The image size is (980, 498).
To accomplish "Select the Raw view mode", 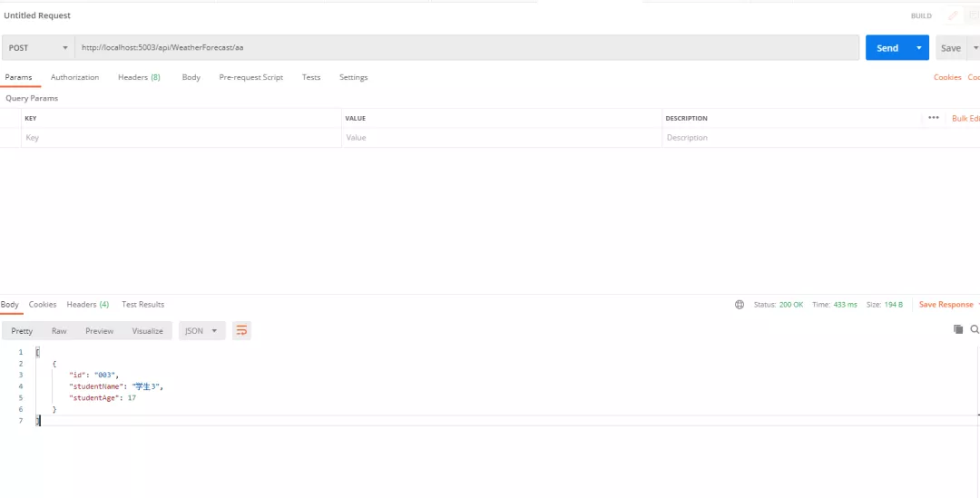I will coord(59,330).
